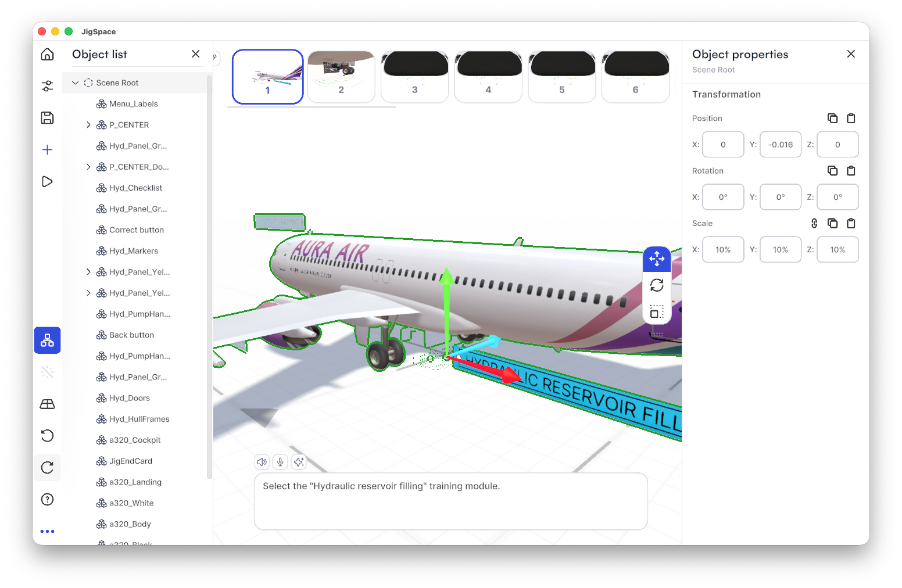Screen dimensions: 902x588
Task: Click the Redo icon
Action: point(48,468)
